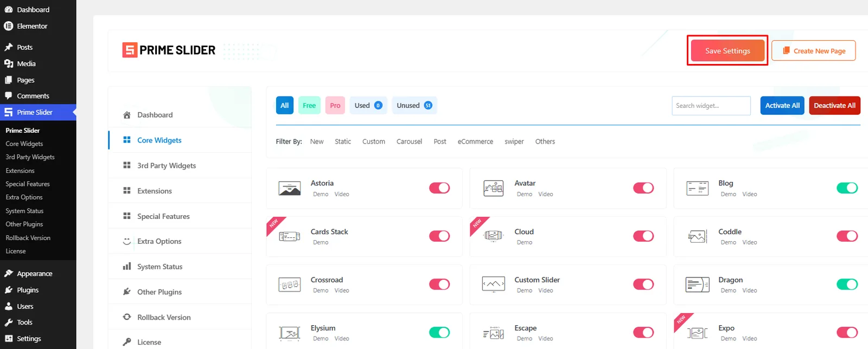Click Deactivate All button
This screenshot has height=349, width=868.
(x=834, y=106)
